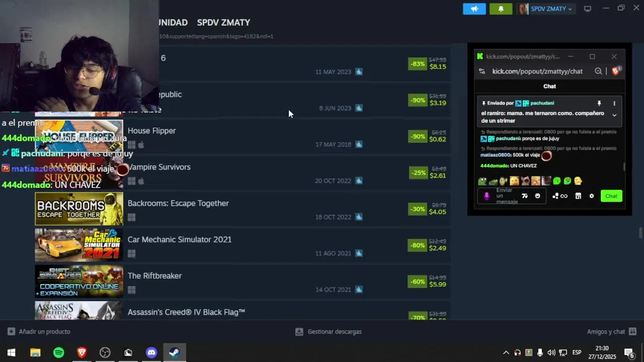This screenshot has width=644, height=362.
Task: Click Windows platform icon under Backrooms
Action: tap(131, 218)
